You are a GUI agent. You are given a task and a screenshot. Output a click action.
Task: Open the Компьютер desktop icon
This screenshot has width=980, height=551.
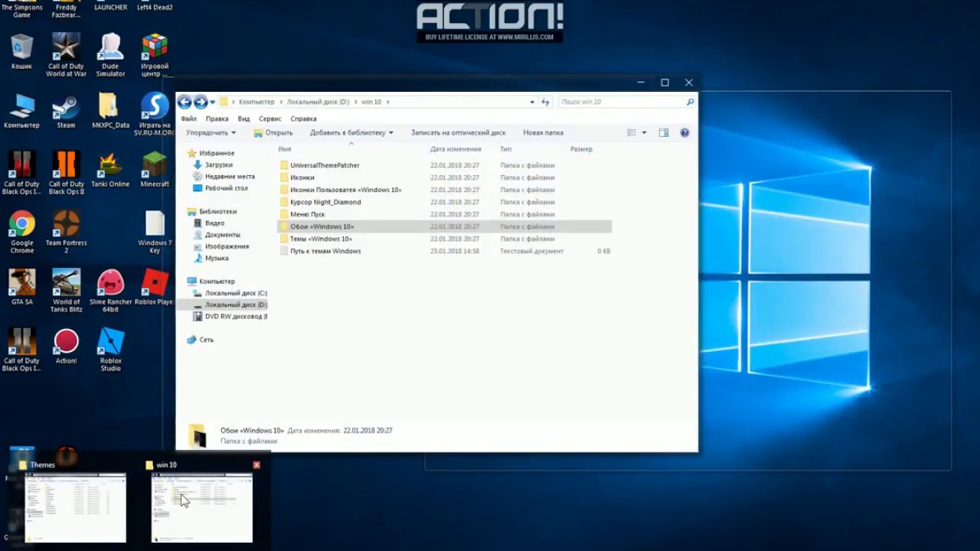(21, 111)
